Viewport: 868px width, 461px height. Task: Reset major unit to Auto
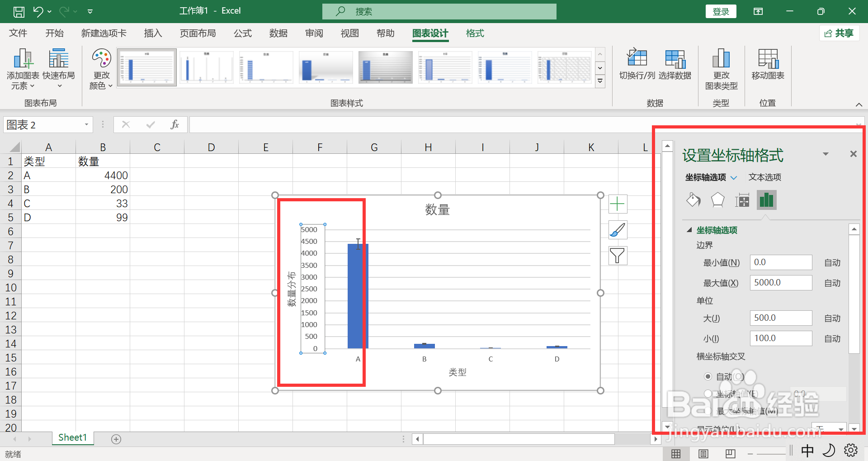click(x=832, y=318)
